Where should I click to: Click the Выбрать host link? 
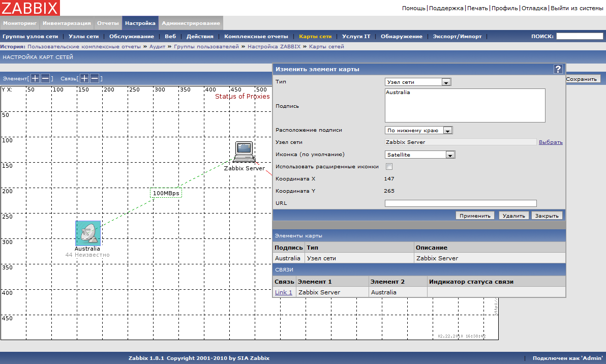(551, 142)
